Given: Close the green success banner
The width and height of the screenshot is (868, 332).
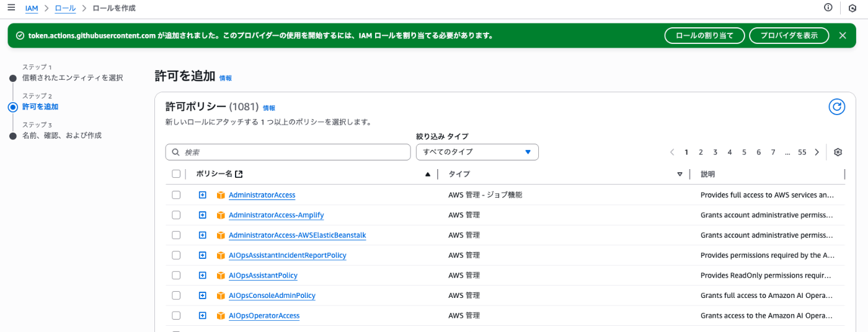Looking at the screenshot, I should (843, 35).
